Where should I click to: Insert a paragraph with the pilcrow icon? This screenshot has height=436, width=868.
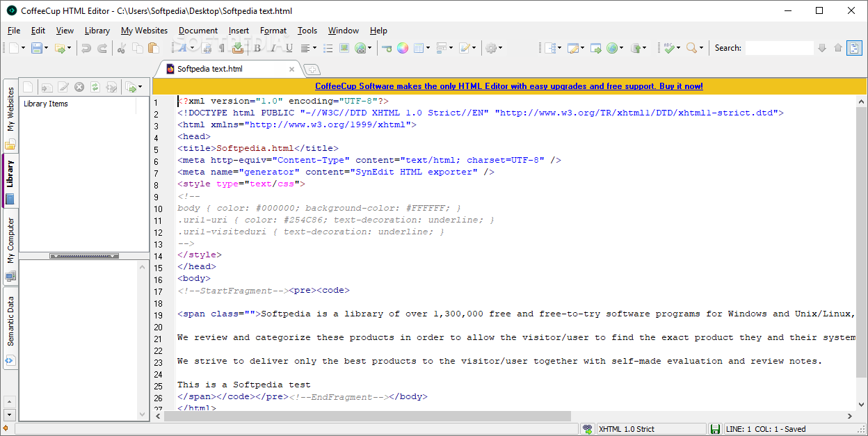[222, 48]
